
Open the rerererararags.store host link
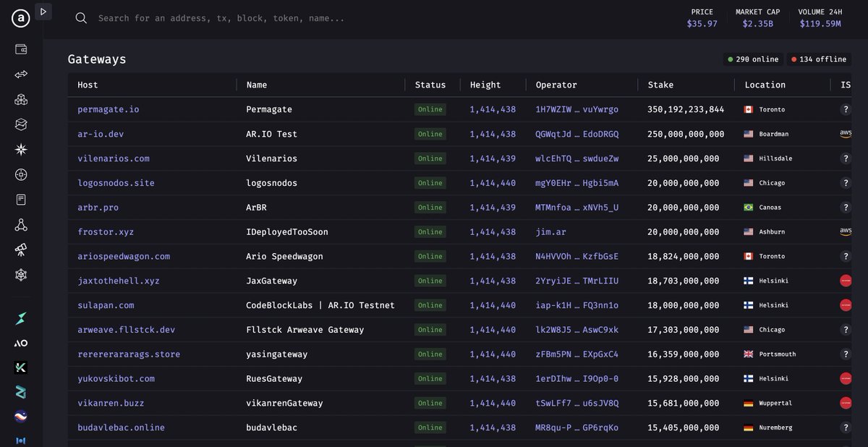click(x=129, y=354)
